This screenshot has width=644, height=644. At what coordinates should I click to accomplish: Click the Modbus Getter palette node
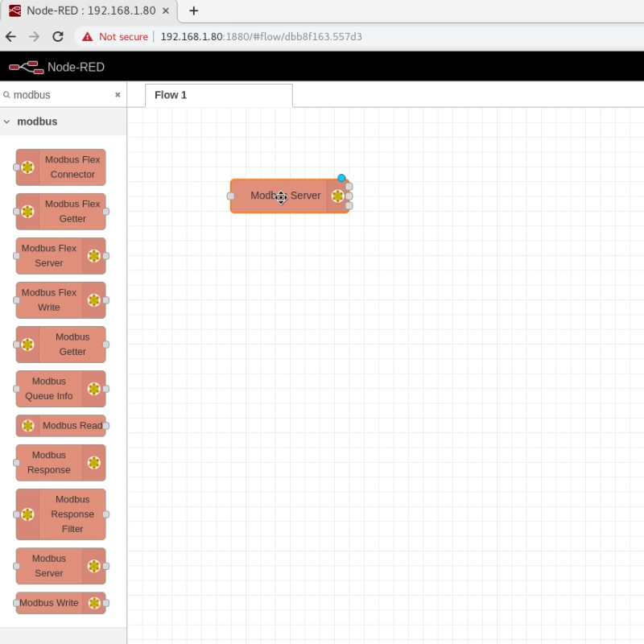(x=61, y=345)
